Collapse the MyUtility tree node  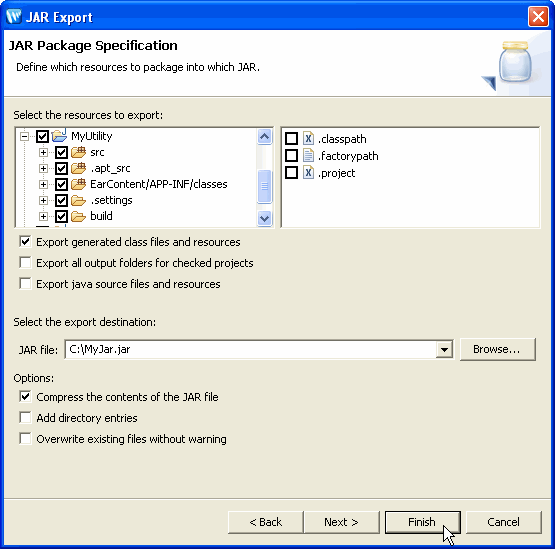(24, 136)
